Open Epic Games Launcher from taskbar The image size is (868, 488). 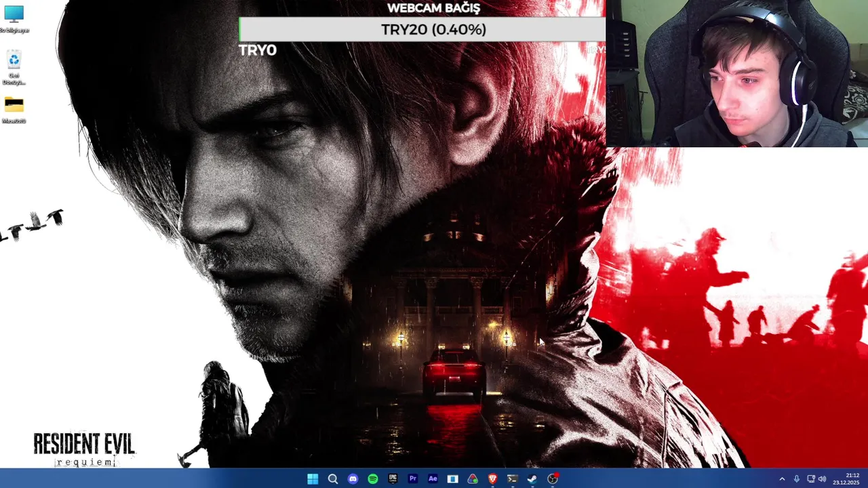[393, 479]
